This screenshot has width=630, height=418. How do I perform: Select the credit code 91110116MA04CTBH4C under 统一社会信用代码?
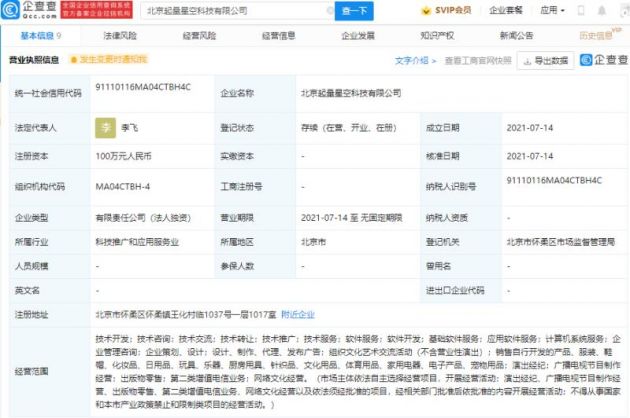coord(143,87)
